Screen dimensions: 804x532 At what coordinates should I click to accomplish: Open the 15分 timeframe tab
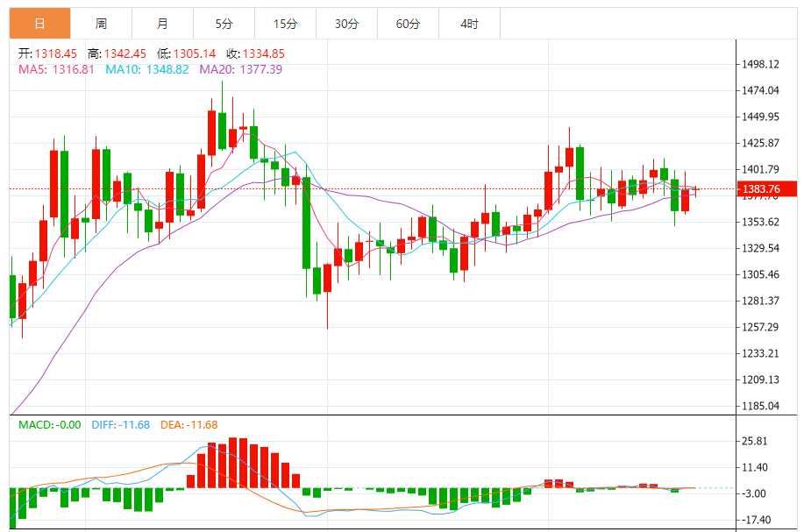(285, 24)
